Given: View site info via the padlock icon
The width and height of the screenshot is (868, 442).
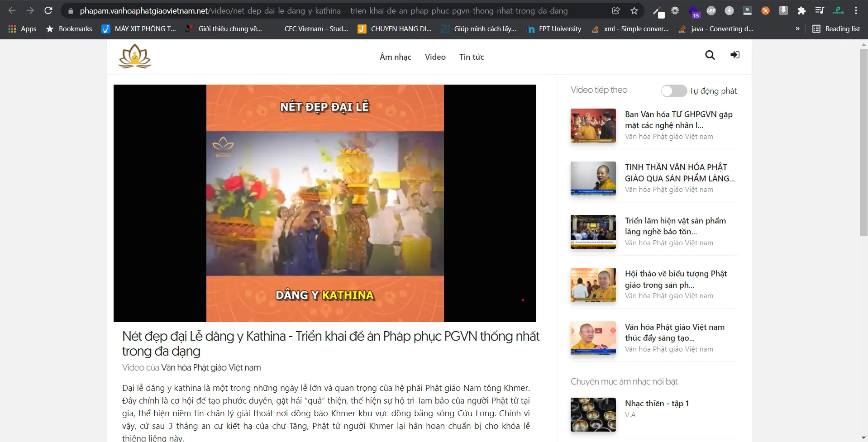Looking at the screenshot, I should [x=71, y=10].
